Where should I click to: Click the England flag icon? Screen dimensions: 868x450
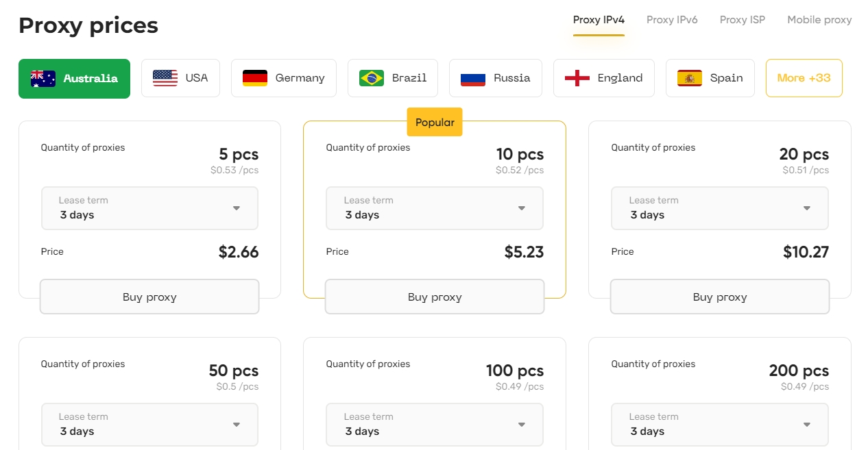click(577, 78)
